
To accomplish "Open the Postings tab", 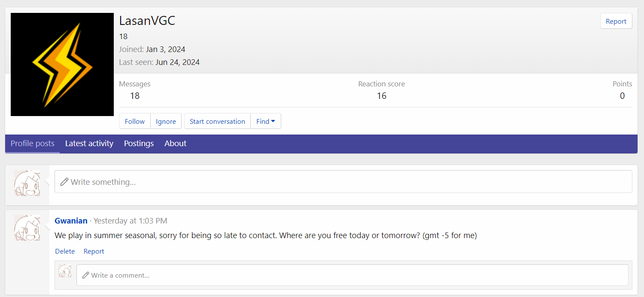I will pyautogui.click(x=139, y=144).
